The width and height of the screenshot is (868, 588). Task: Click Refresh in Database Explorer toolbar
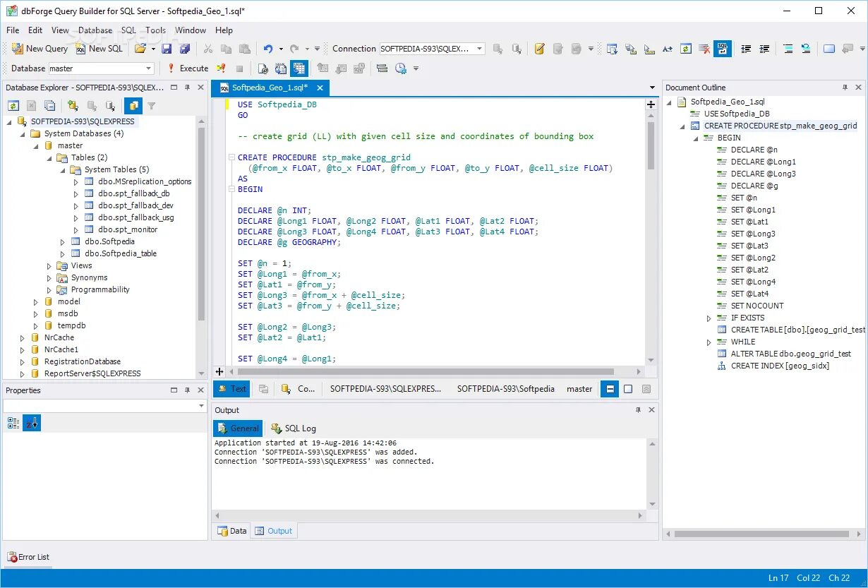point(13,106)
